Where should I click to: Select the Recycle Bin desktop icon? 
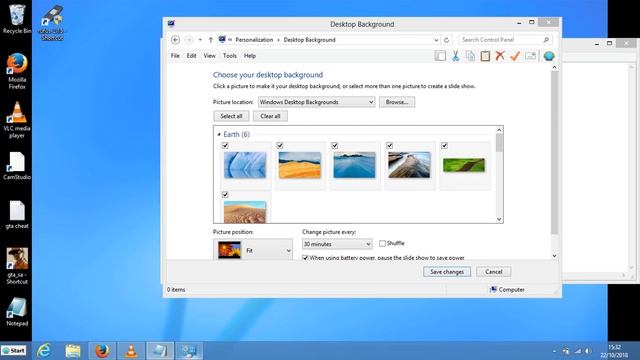coord(17,19)
